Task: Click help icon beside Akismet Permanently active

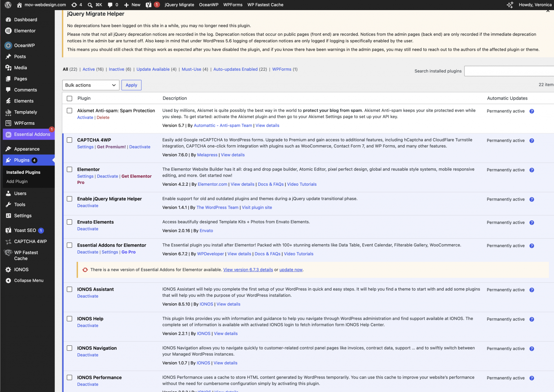Action: coord(532,111)
